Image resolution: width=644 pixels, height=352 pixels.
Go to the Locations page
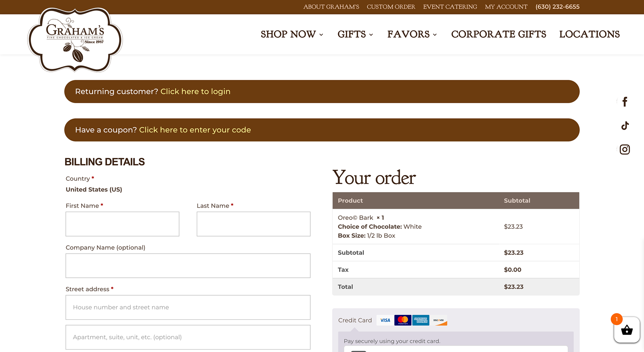pyautogui.click(x=589, y=34)
